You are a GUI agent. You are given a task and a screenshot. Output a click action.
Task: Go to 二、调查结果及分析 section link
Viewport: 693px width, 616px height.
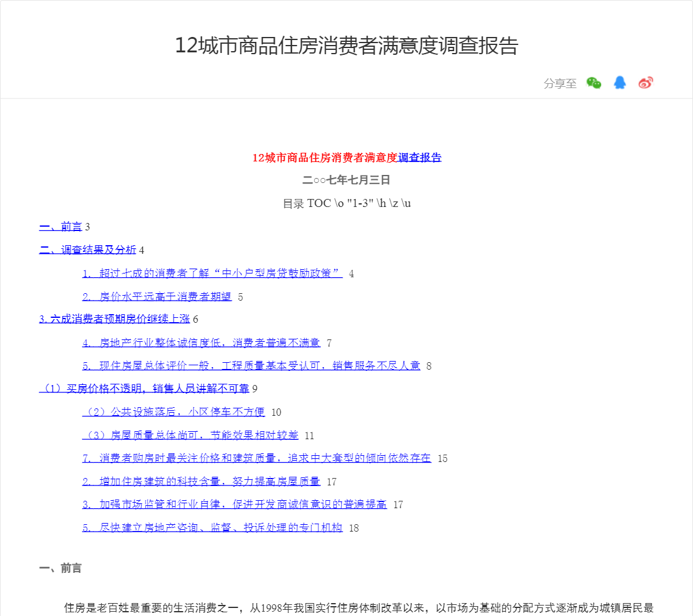(87, 249)
